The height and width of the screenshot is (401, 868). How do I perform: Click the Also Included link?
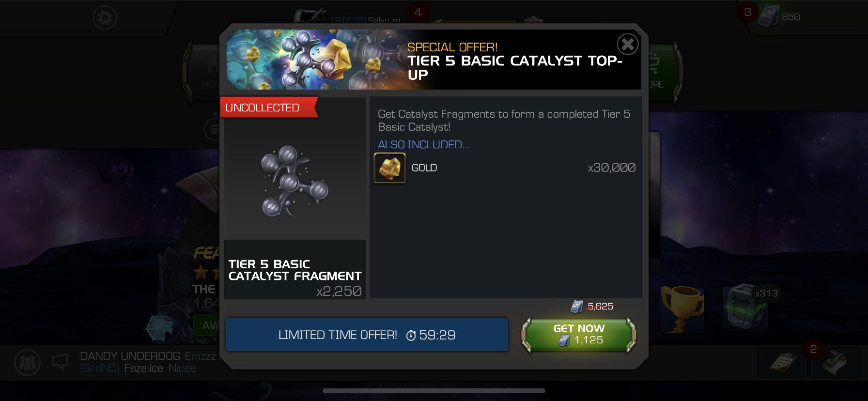[x=423, y=144]
